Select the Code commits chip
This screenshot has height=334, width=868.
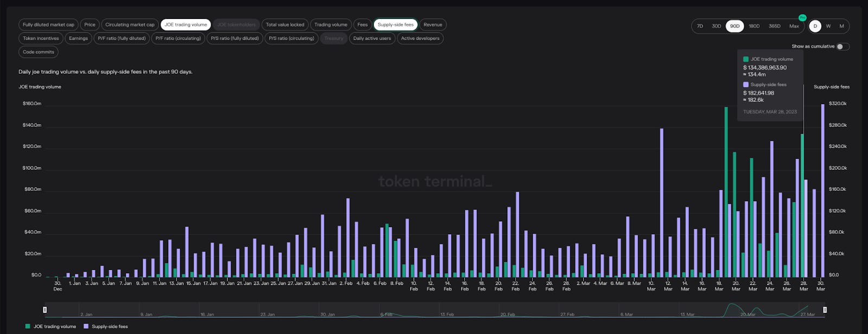tap(39, 52)
